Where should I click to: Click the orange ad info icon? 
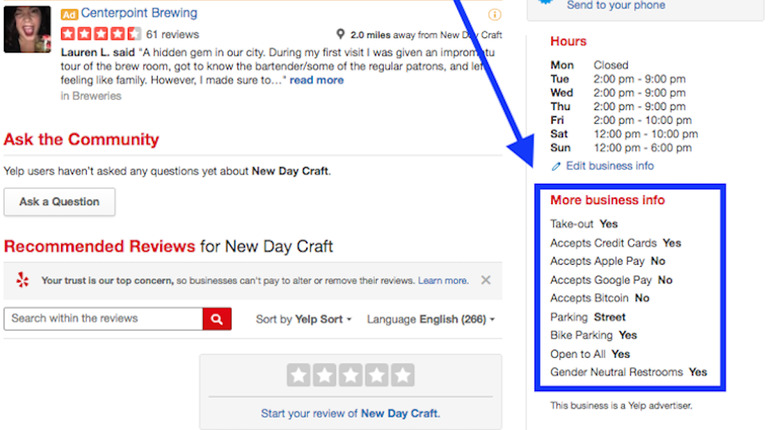(x=495, y=15)
